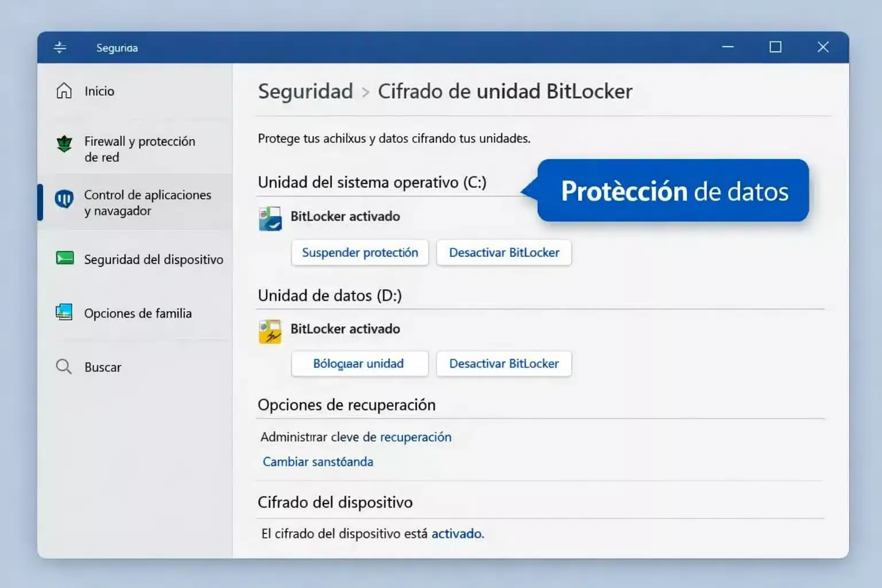Click the D: data drive icon
This screenshot has width=882, height=588.
pyautogui.click(x=270, y=331)
